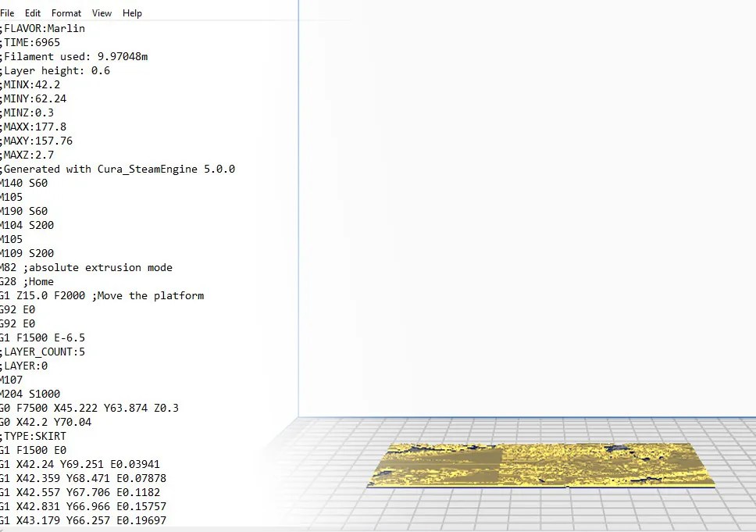
Task: Place cursor on the TIME:6965 line
Action: [31, 42]
